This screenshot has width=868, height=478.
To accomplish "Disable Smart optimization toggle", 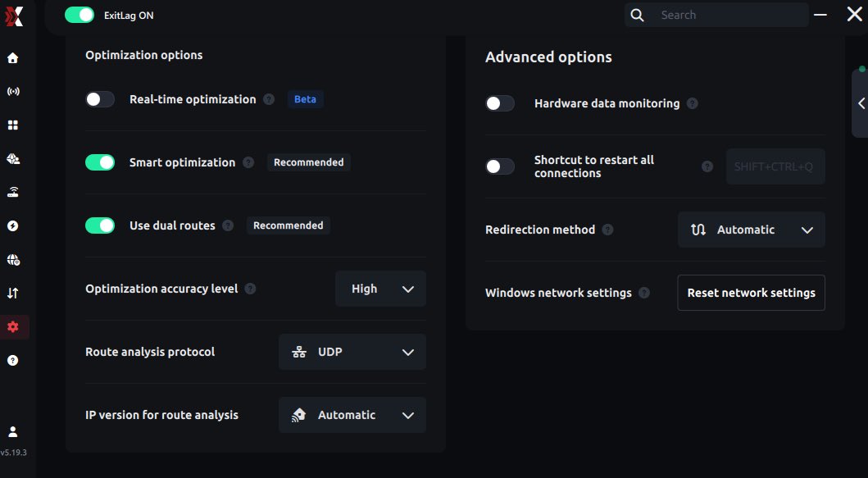I will click(x=100, y=162).
